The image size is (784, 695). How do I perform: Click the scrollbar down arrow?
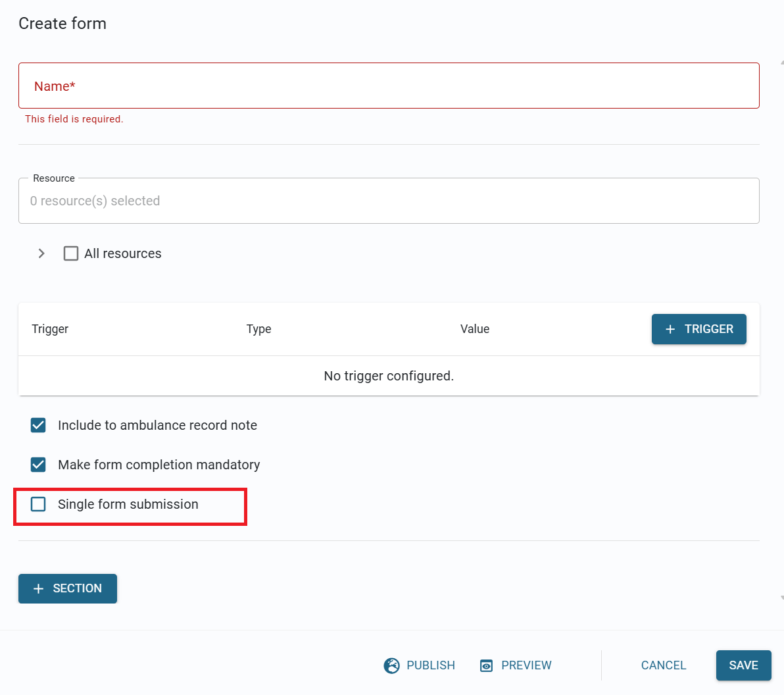click(x=781, y=598)
